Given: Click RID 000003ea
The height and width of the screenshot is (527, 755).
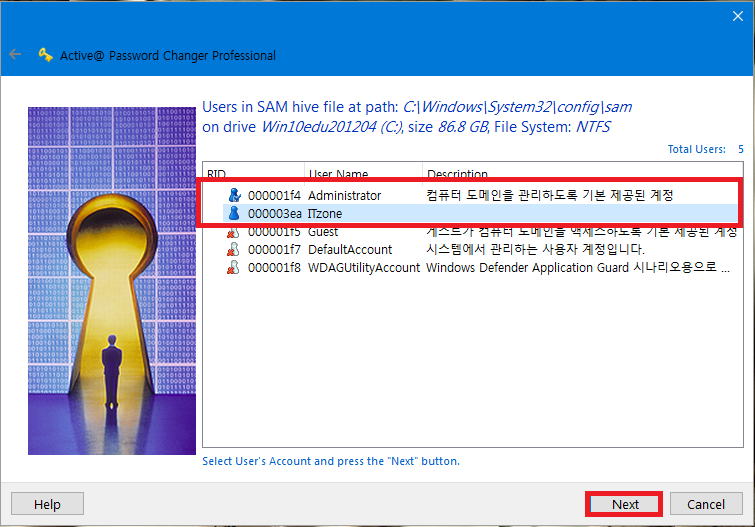Looking at the screenshot, I should click(x=274, y=213).
